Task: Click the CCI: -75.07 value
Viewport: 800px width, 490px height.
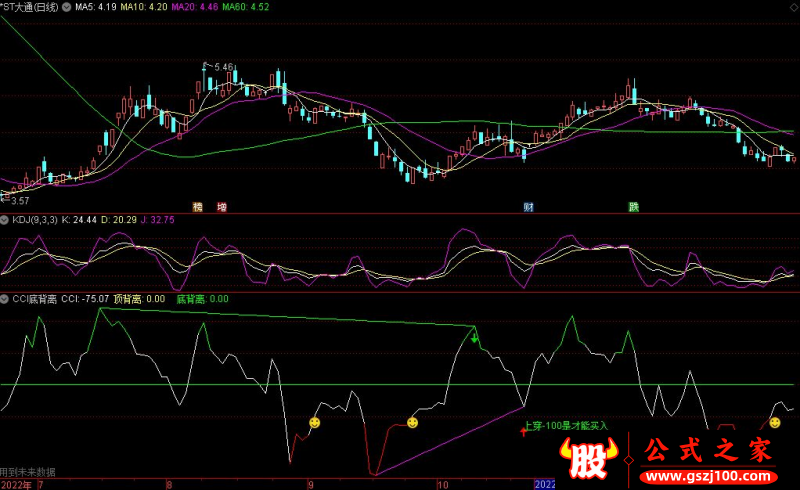Action: 85,299
